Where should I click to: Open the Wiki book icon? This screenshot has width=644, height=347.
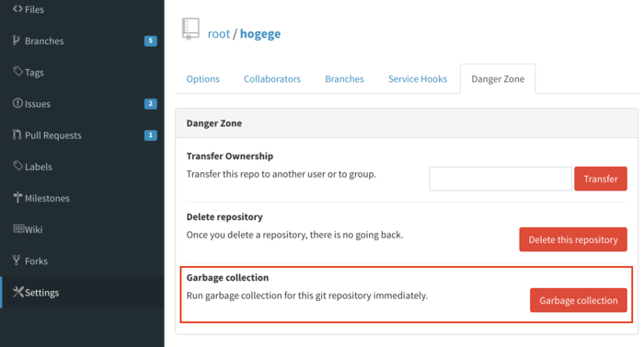coord(18,228)
